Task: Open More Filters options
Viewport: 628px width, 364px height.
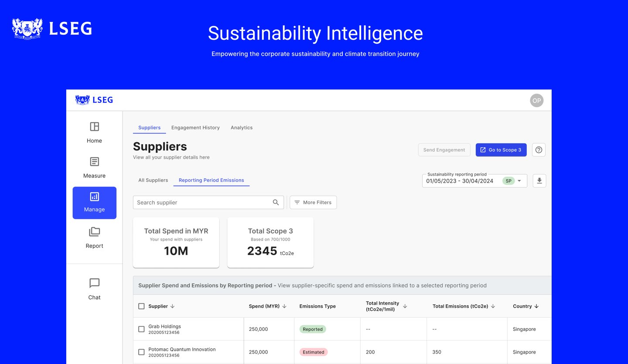Action: point(313,202)
